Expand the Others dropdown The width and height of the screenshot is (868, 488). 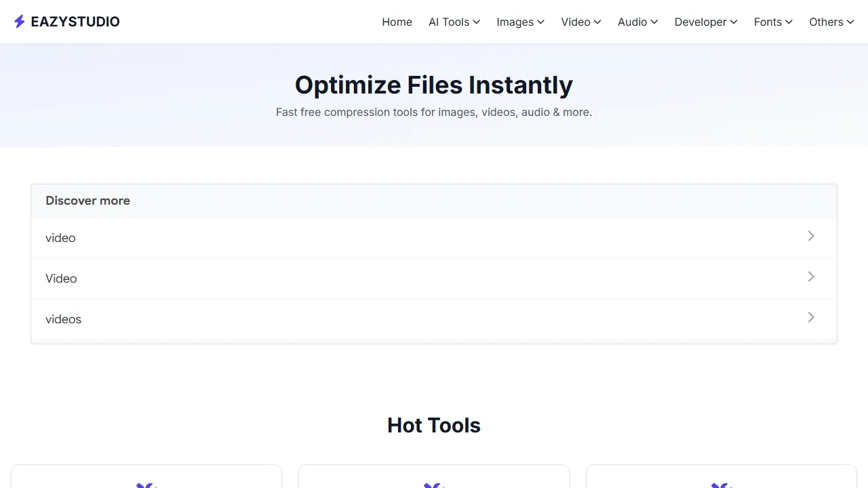pyautogui.click(x=831, y=22)
